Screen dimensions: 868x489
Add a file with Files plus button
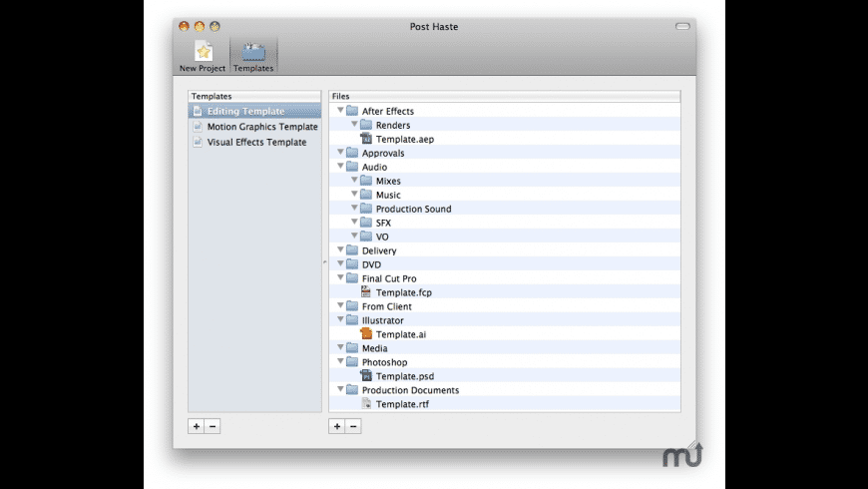tap(337, 426)
